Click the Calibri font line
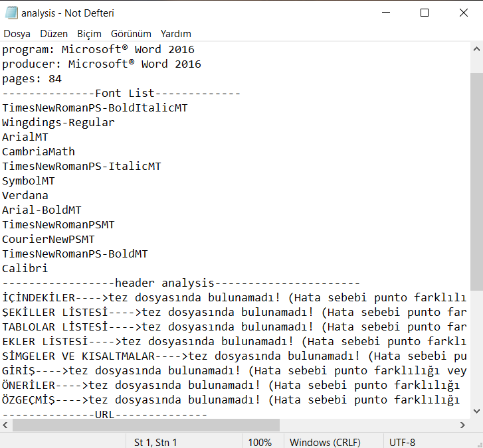This screenshot has height=448, width=483. tap(25, 269)
